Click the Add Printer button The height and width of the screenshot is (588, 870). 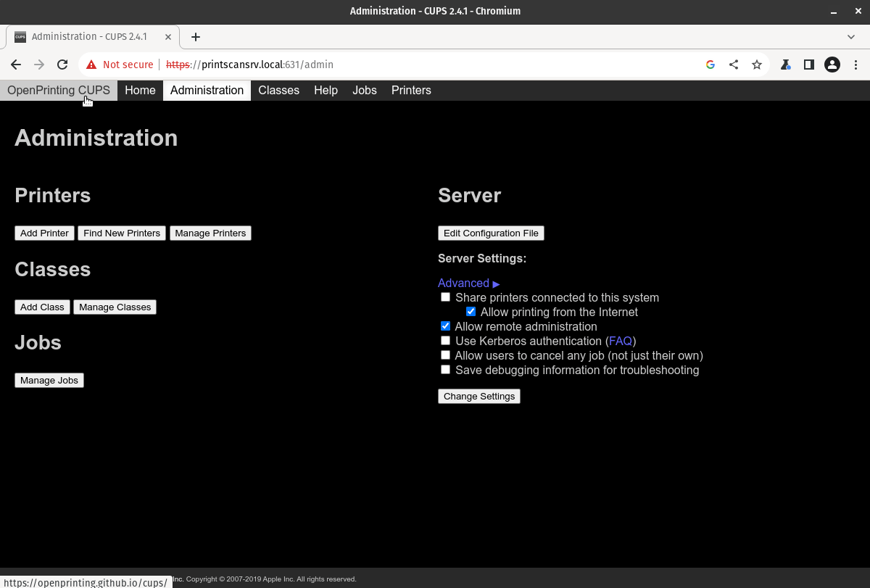pyautogui.click(x=44, y=233)
